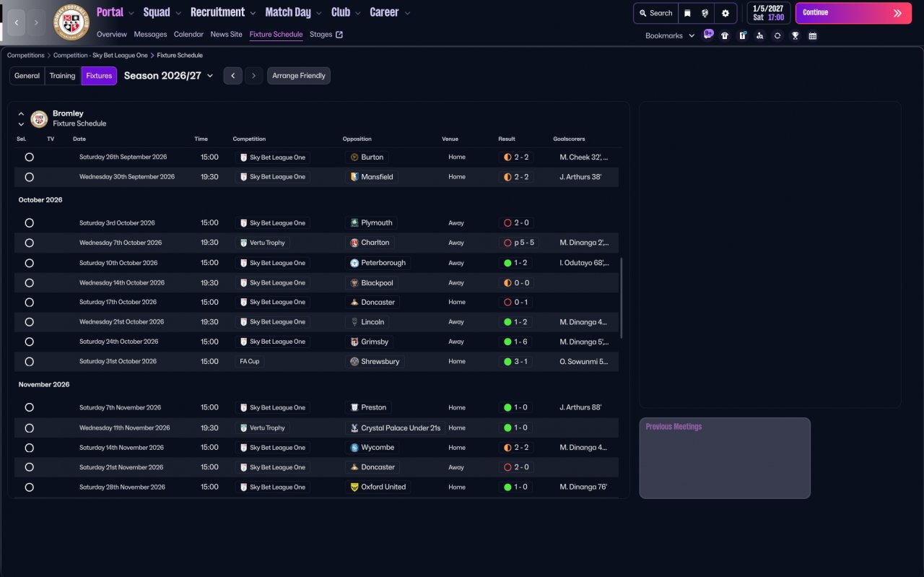
Task: Open the Competitions breadcrumb link
Action: 26,56
